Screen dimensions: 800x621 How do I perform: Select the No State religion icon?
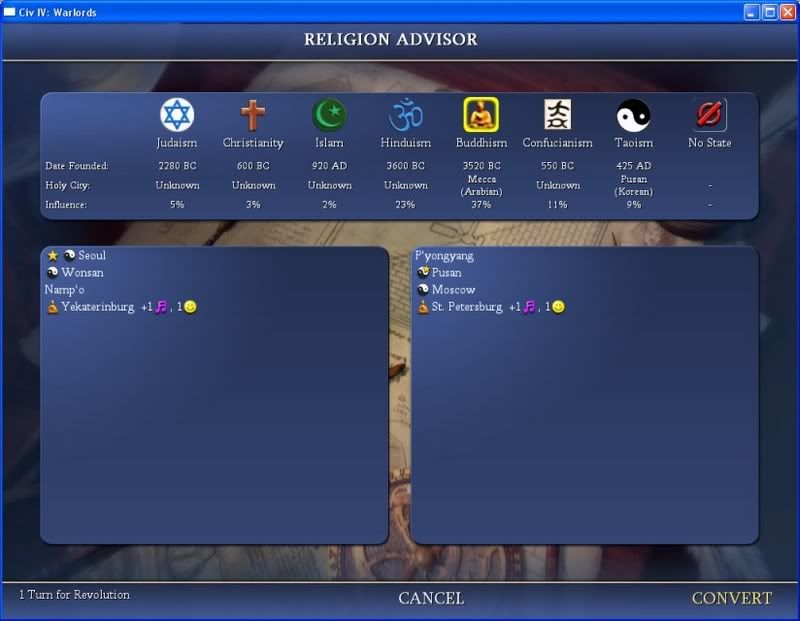pyautogui.click(x=709, y=115)
